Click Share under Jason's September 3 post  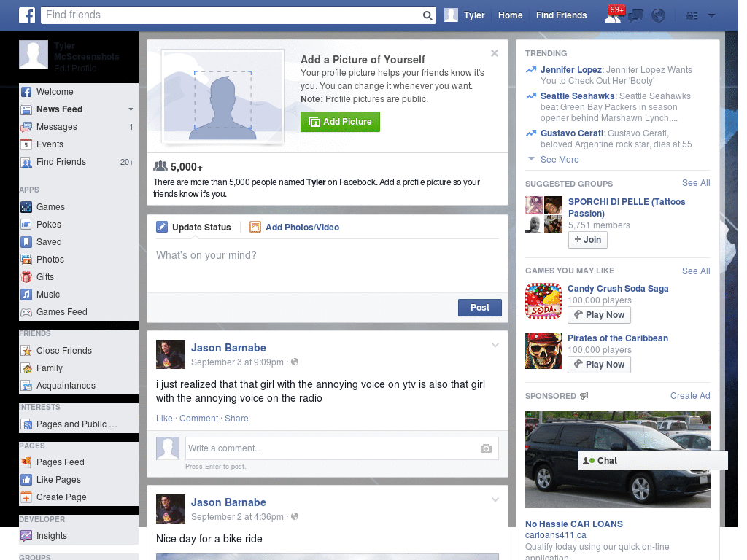point(236,418)
